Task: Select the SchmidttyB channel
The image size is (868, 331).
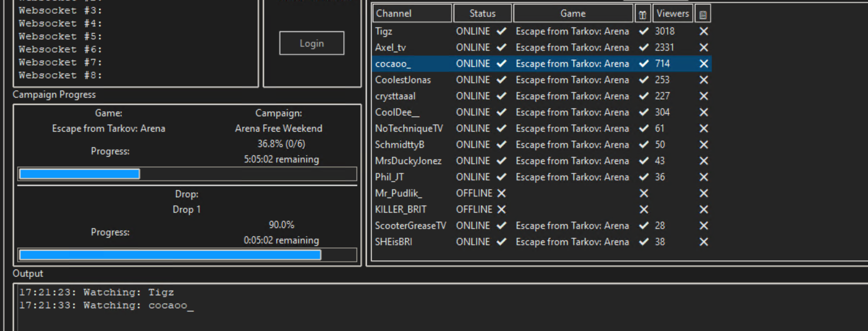Action: (400, 145)
